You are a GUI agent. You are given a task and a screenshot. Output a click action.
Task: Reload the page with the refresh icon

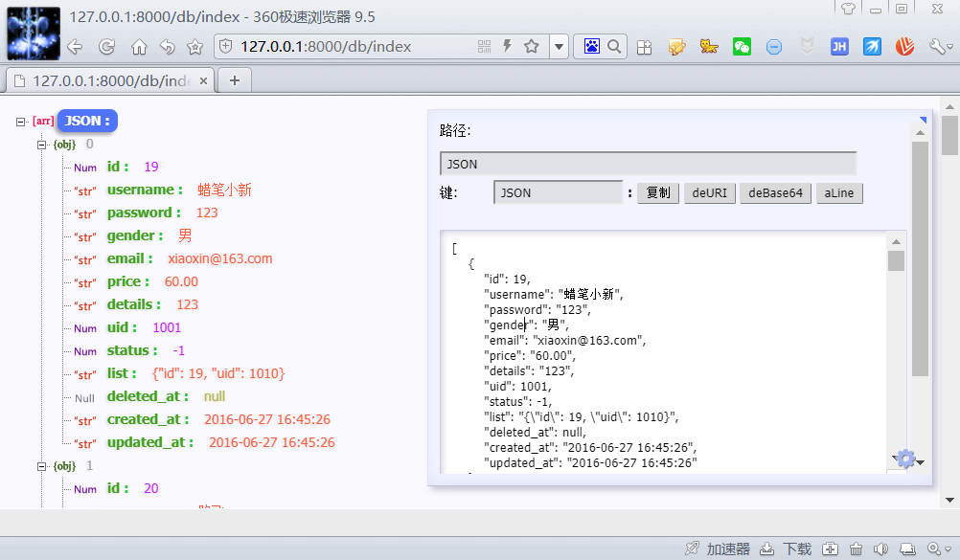[106, 47]
